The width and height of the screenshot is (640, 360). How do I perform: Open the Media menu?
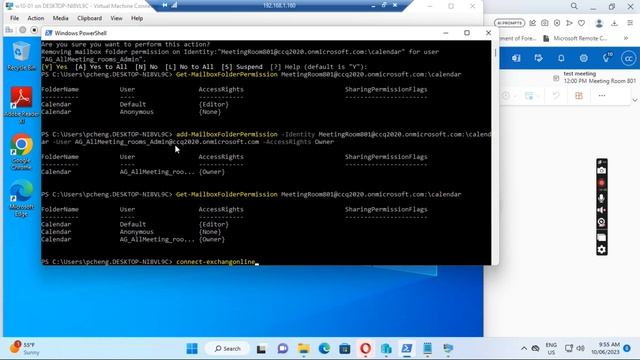[x=60, y=18]
